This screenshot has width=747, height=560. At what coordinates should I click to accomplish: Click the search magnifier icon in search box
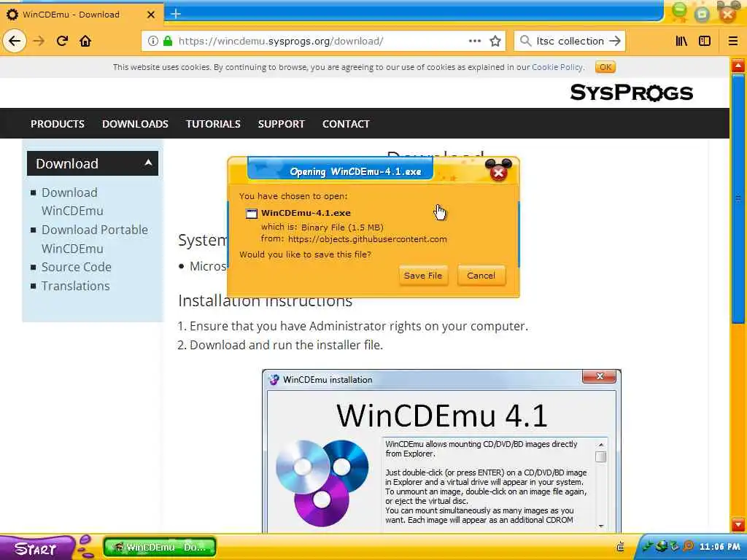tap(525, 41)
